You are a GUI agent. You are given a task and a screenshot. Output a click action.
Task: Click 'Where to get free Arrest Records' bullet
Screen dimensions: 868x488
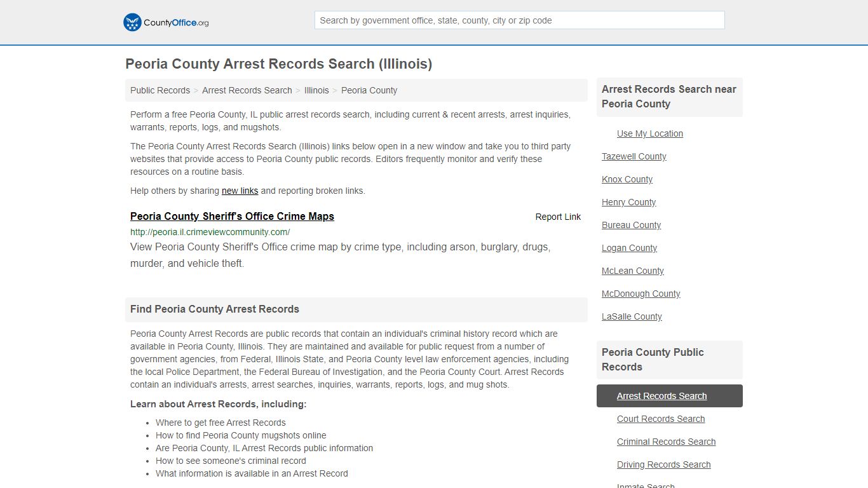pos(220,423)
